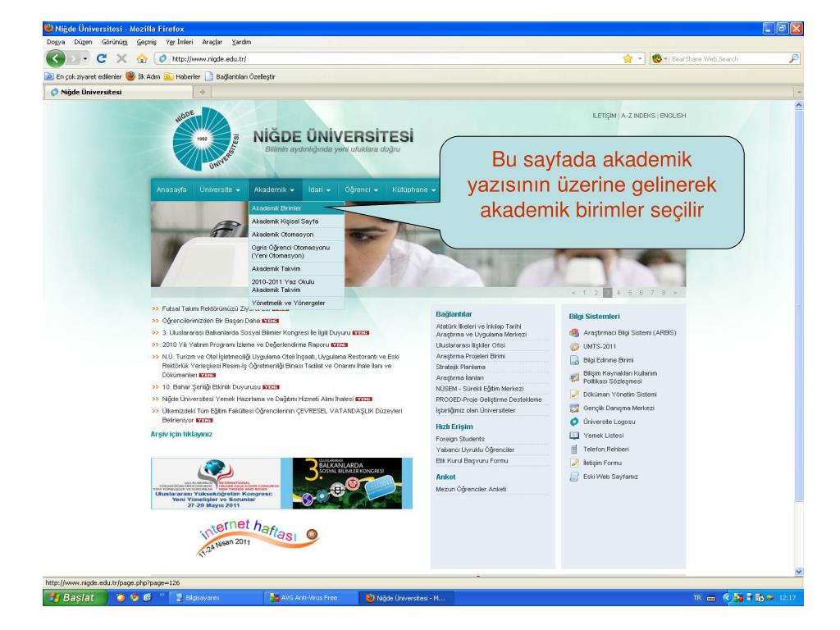Click the Yemek Listesi icon
840x630 pixels.
point(574,436)
